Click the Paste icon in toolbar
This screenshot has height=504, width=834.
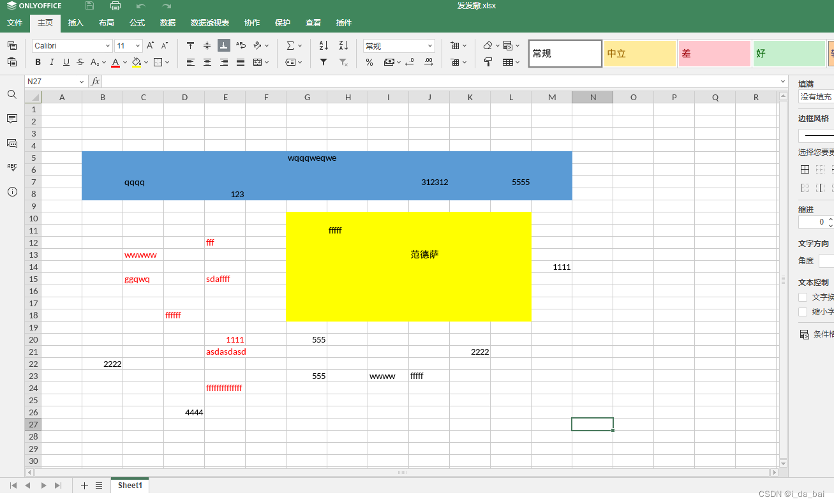tap(12, 62)
